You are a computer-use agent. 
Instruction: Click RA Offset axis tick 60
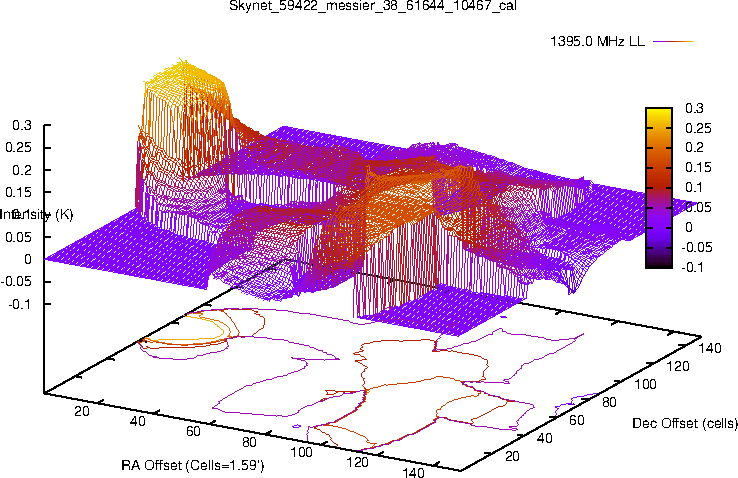[x=193, y=431]
